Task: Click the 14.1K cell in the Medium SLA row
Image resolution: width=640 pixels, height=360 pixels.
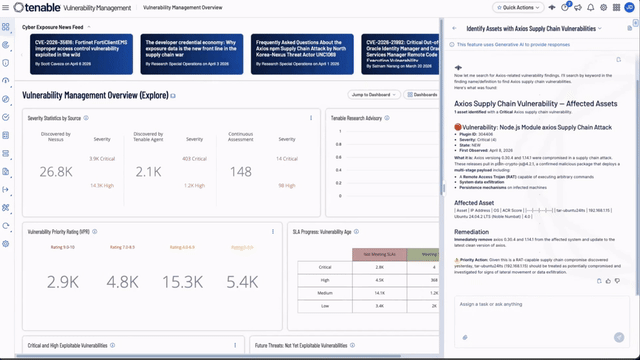Action: [x=380, y=293]
